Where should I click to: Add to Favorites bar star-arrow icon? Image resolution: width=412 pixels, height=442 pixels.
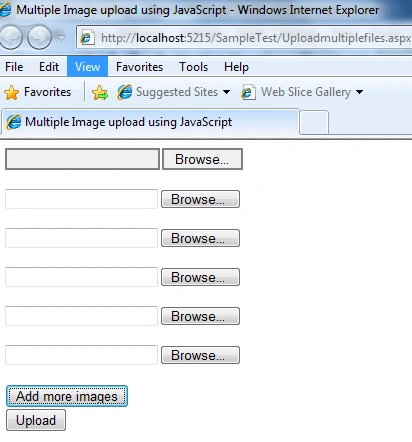click(x=100, y=92)
